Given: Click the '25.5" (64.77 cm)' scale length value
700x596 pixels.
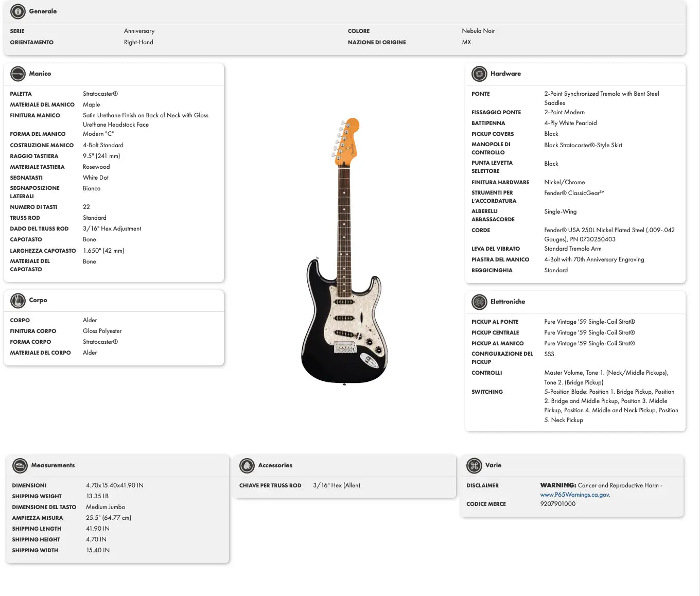Looking at the screenshot, I should [x=109, y=518].
